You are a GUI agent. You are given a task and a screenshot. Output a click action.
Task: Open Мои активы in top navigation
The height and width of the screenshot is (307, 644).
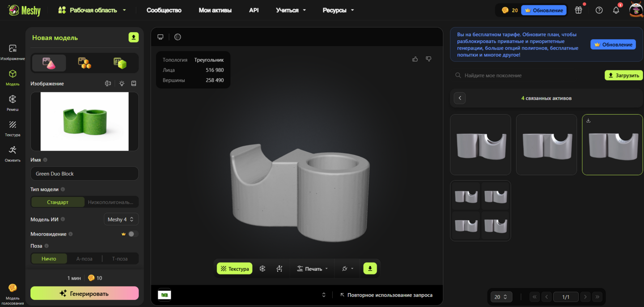[215, 10]
